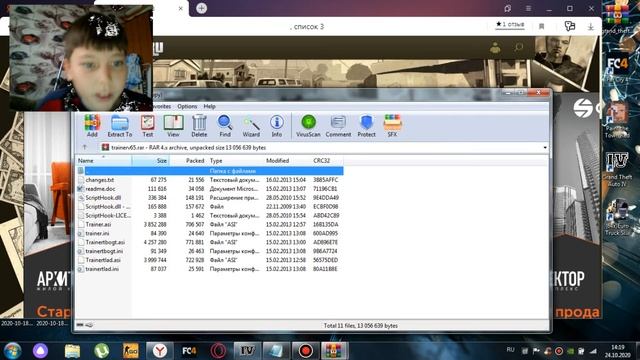
Task: Close the current browser tab
Action: pos(181,8)
